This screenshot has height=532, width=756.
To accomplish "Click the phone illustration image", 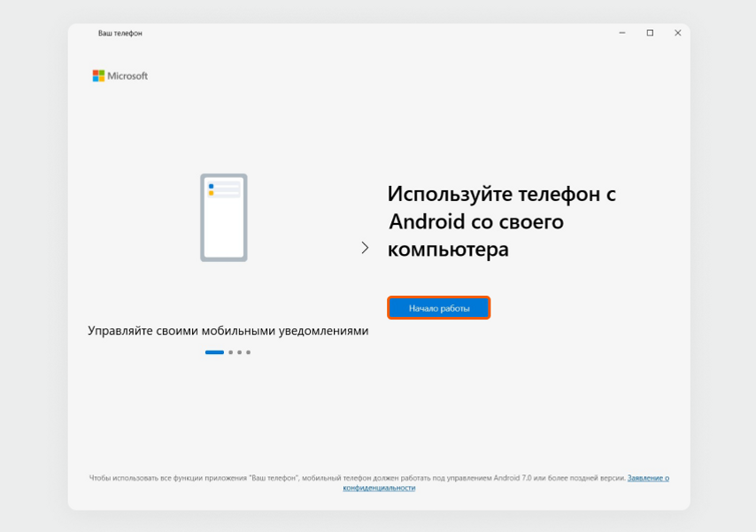I will pos(224,218).
